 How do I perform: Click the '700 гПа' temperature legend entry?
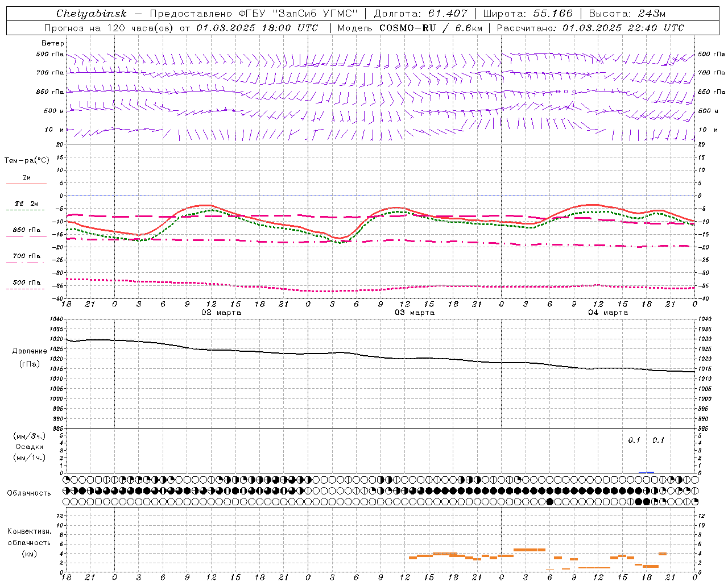pos(27,256)
